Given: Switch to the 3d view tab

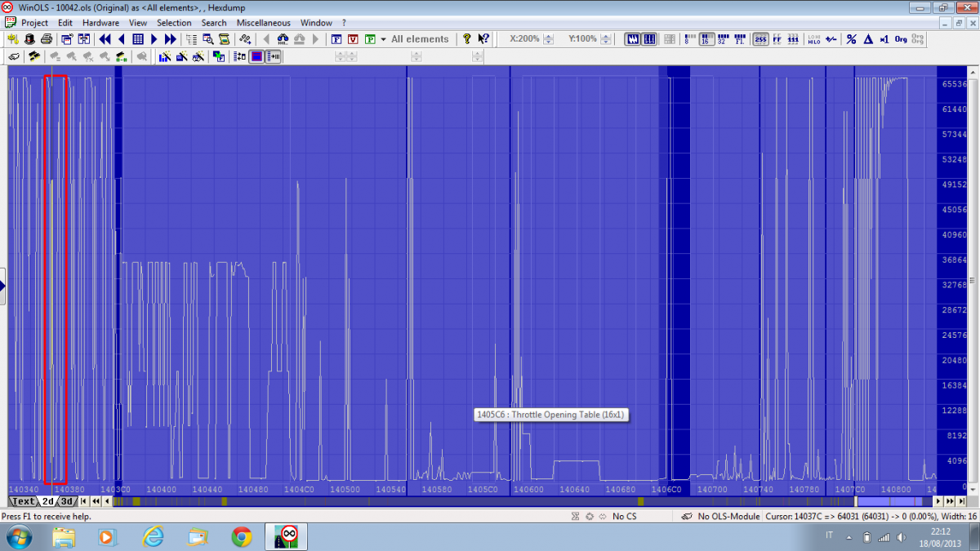Looking at the screenshot, I should point(68,501).
